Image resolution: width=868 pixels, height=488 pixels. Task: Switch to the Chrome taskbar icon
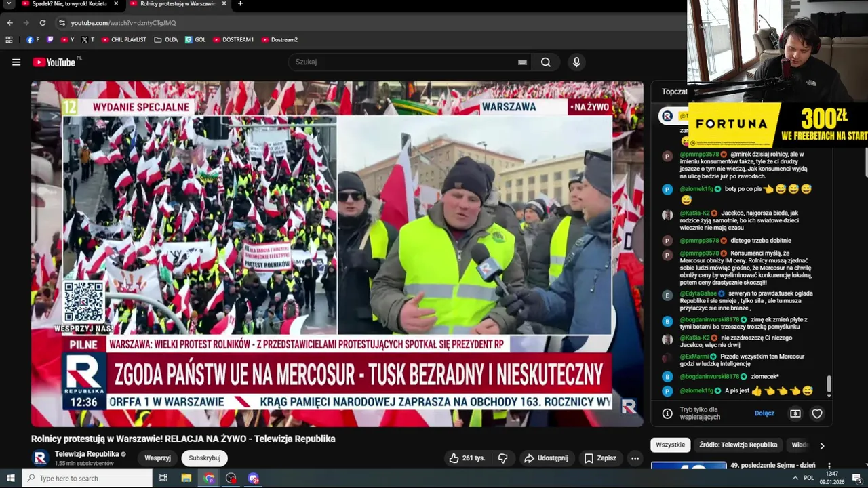[209, 479]
